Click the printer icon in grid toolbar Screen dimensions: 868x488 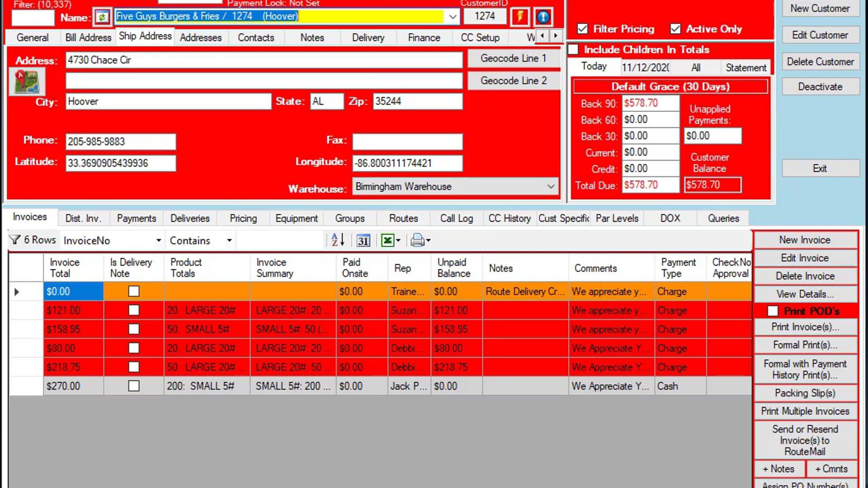[417, 240]
